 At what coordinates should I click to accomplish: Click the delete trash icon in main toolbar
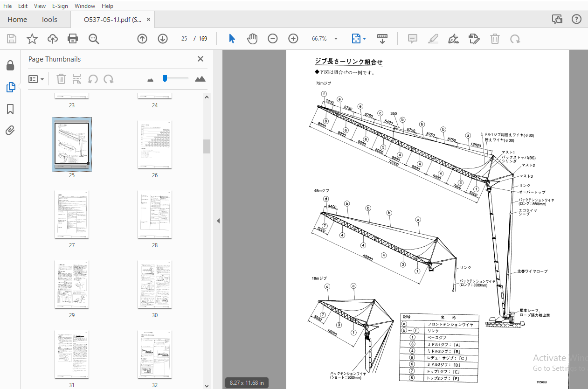point(495,39)
